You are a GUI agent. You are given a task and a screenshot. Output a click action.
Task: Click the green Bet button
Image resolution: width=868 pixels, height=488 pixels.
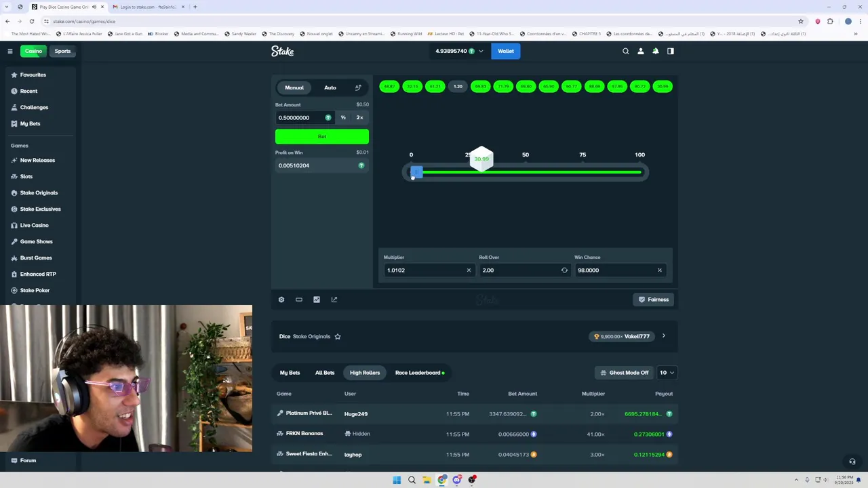click(322, 136)
